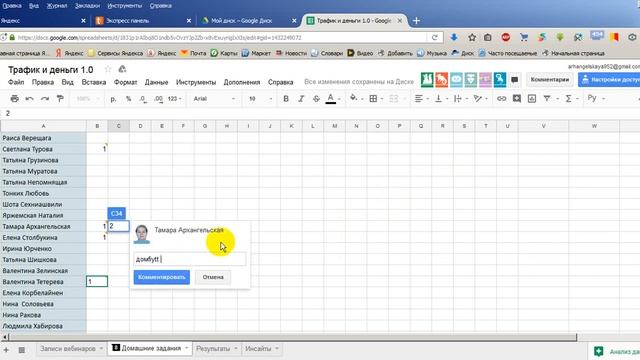The height and width of the screenshot is (360, 640).
Task: Open the browser downloads arrow icon
Action: pos(454,38)
